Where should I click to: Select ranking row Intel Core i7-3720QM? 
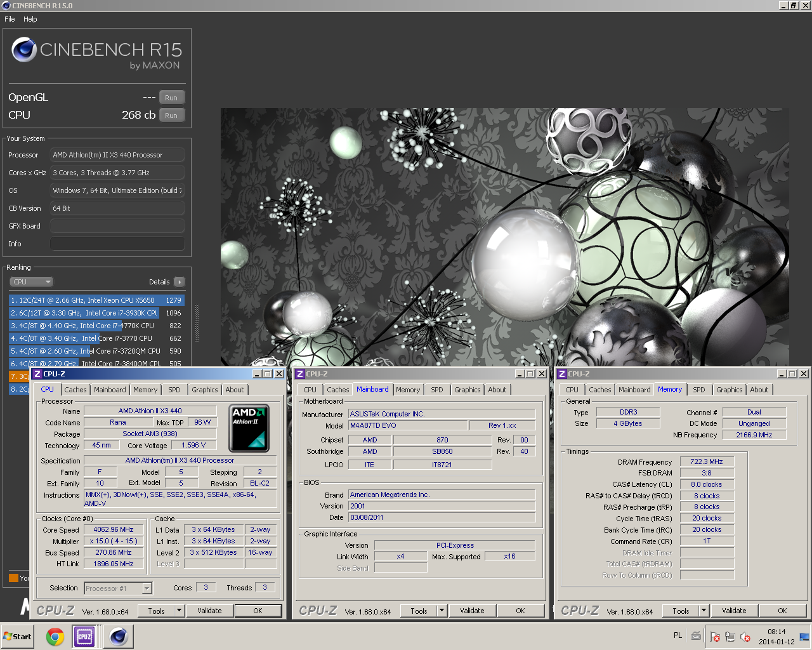tap(96, 351)
